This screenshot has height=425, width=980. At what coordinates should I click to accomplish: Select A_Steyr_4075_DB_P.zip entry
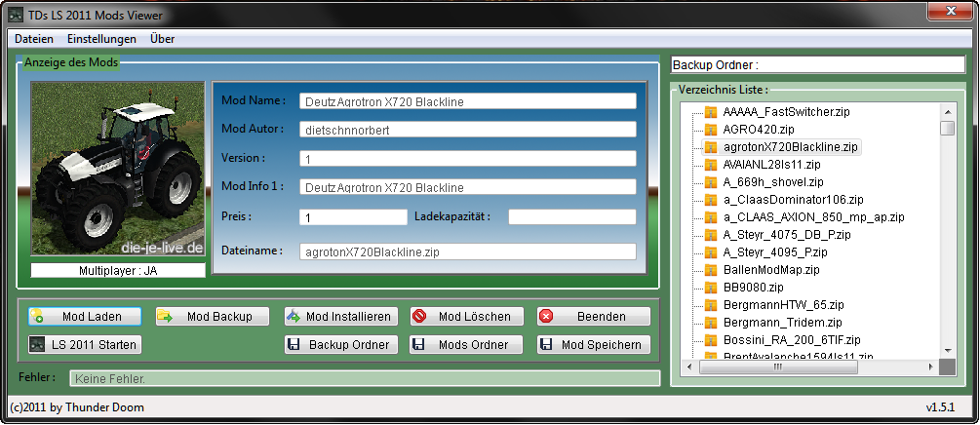coord(787,235)
